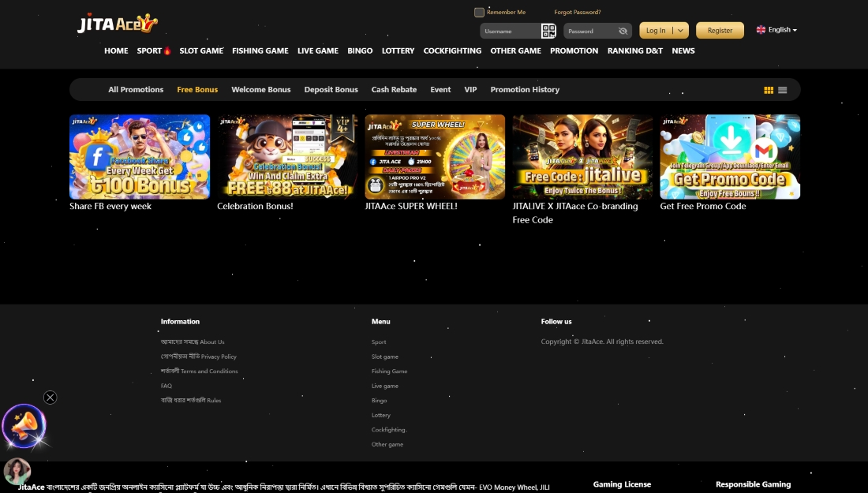Select the Welcome Bonus tab

260,90
